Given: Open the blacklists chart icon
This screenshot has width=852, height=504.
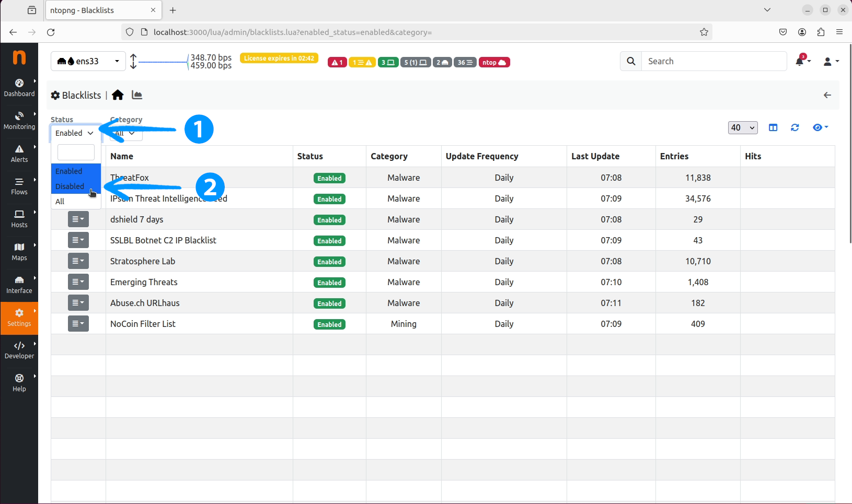Looking at the screenshot, I should point(137,95).
